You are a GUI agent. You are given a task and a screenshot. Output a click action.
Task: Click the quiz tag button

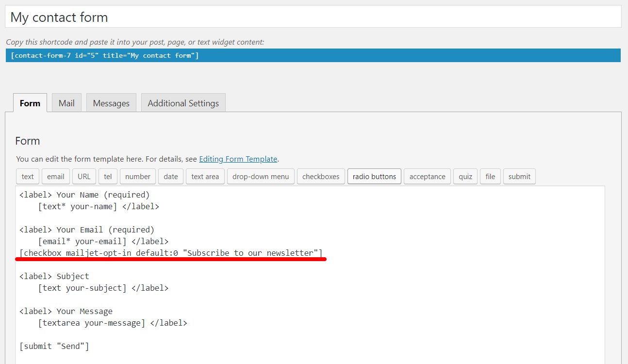465,177
